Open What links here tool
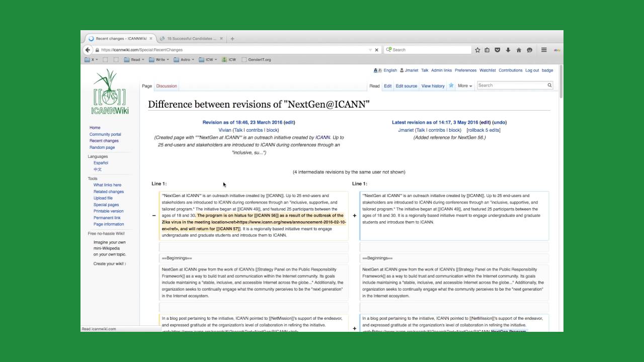The image size is (644, 362). click(107, 185)
